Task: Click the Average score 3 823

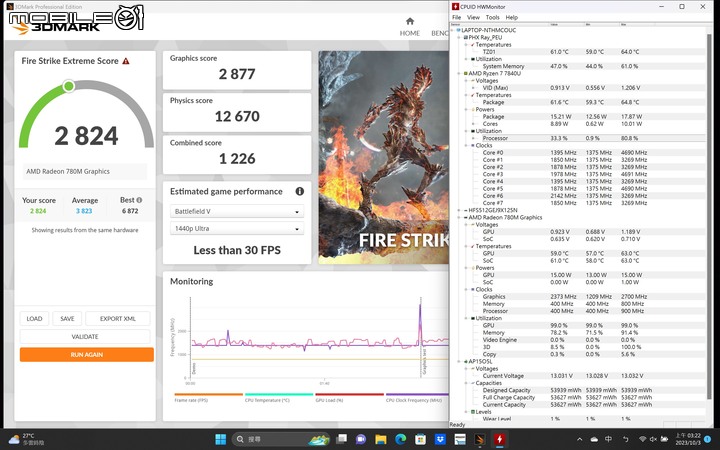Action: 84,211
